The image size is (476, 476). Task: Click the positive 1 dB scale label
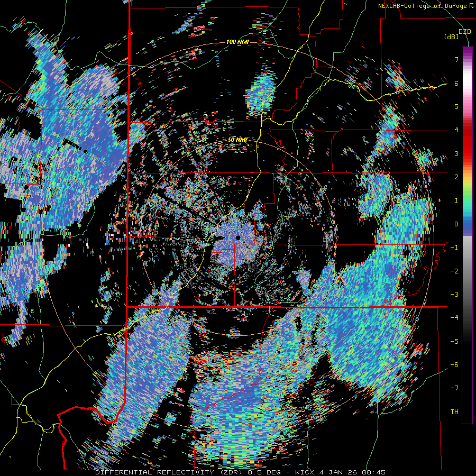[x=456, y=200]
